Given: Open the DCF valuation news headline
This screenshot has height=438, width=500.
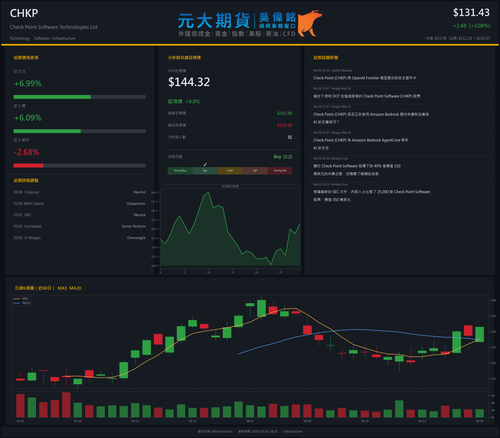Looking at the screenshot, I should coord(367,96).
